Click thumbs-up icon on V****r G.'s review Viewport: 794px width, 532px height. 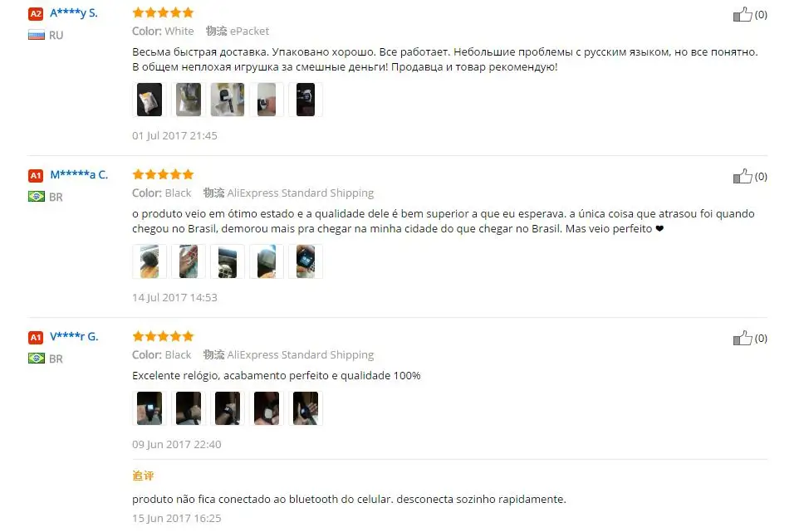pyautogui.click(x=743, y=338)
